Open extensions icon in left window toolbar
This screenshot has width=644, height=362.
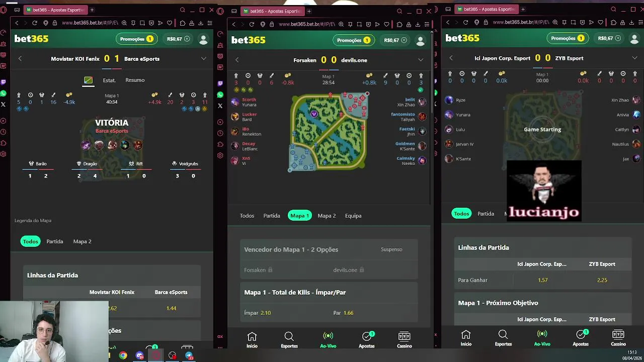coord(182,23)
